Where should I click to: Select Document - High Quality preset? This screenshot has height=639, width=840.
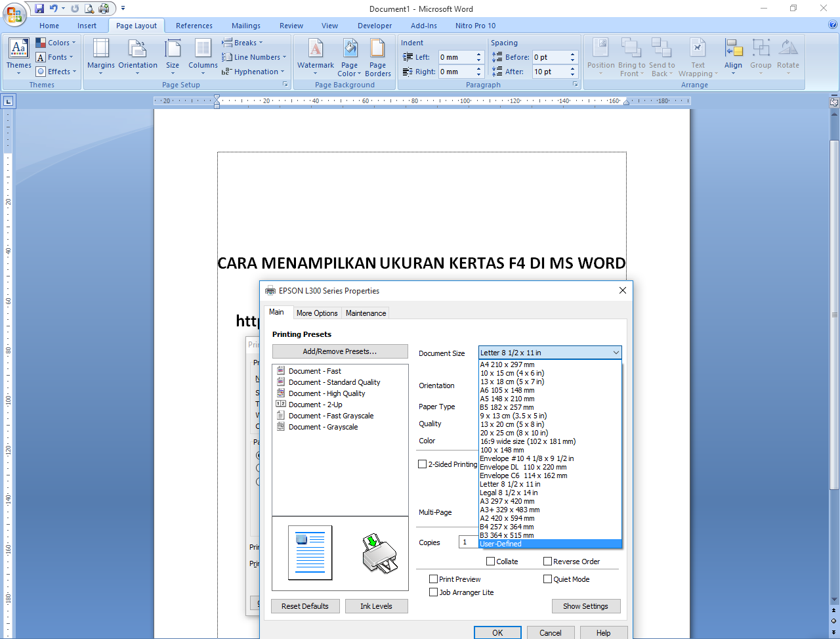pos(327,393)
